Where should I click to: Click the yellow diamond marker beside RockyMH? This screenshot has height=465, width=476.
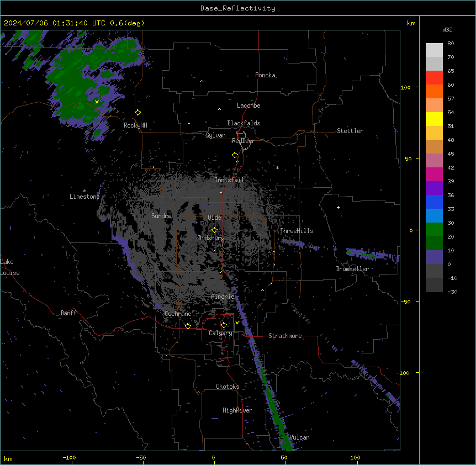pyautogui.click(x=138, y=113)
